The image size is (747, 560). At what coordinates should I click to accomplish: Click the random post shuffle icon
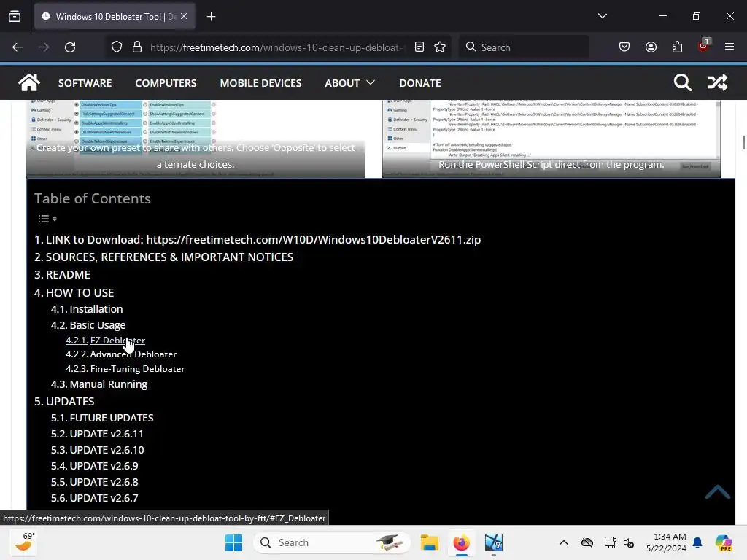[x=718, y=82]
